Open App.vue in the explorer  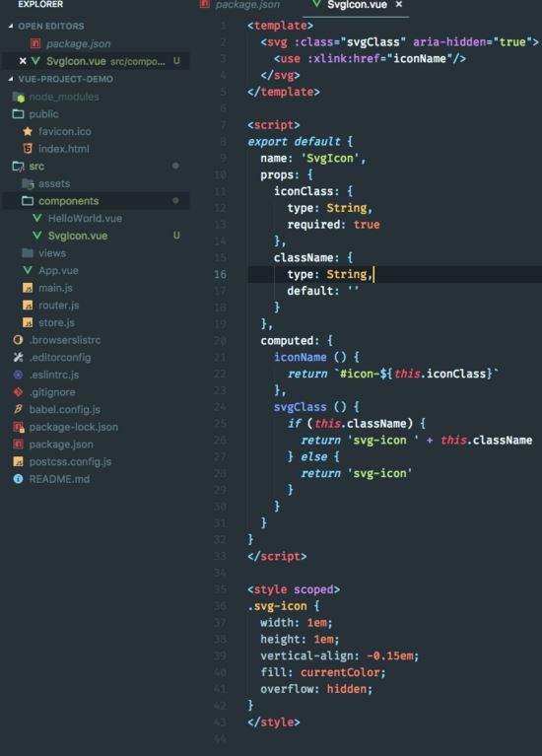pos(58,270)
